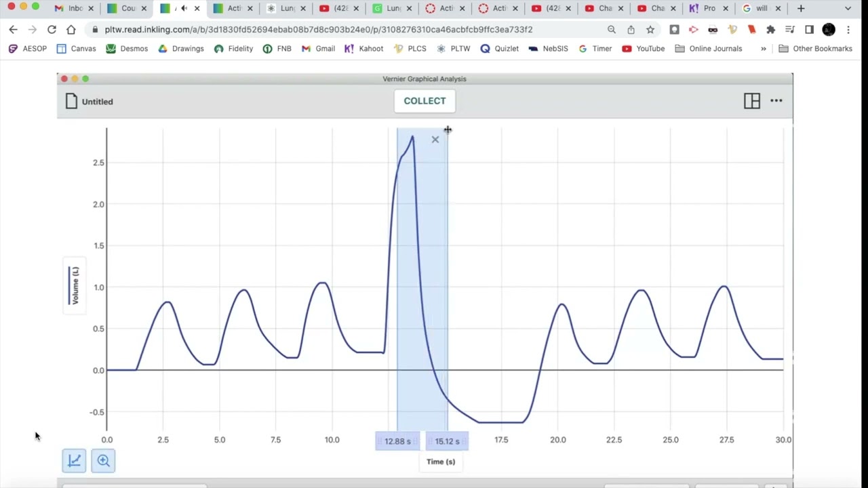Open the Drawings bookmark
Viewport: 868px width, 488px height.
tap(181, 49)
